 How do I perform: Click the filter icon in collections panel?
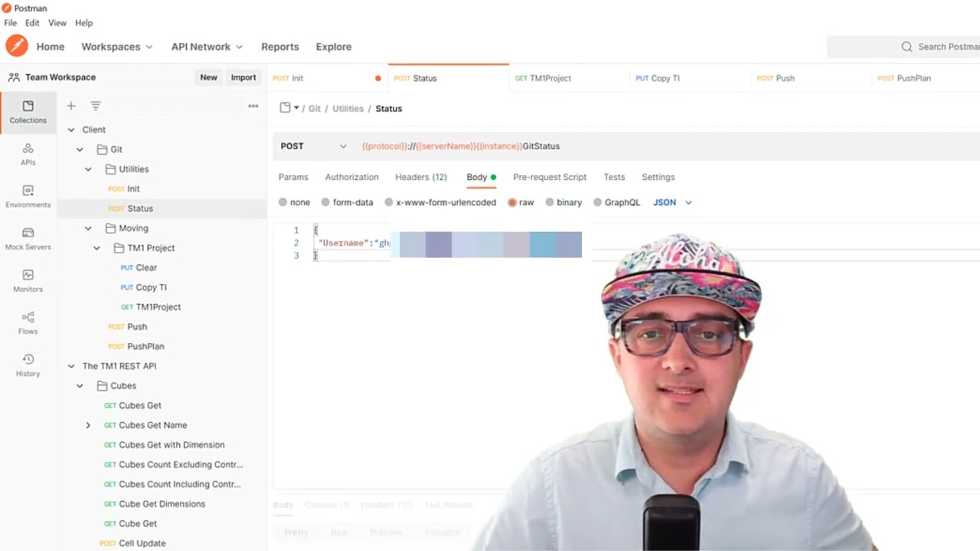(x=96, y=106)
